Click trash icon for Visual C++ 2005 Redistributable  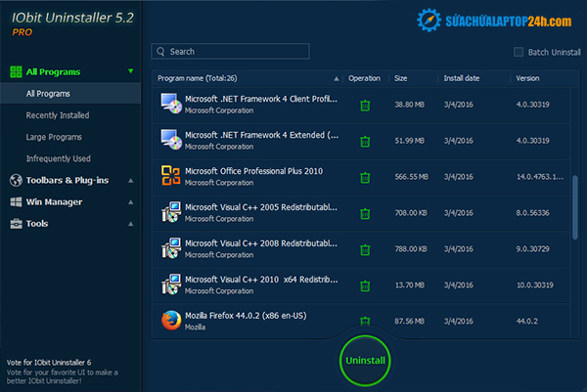click(x=365, y=213)
